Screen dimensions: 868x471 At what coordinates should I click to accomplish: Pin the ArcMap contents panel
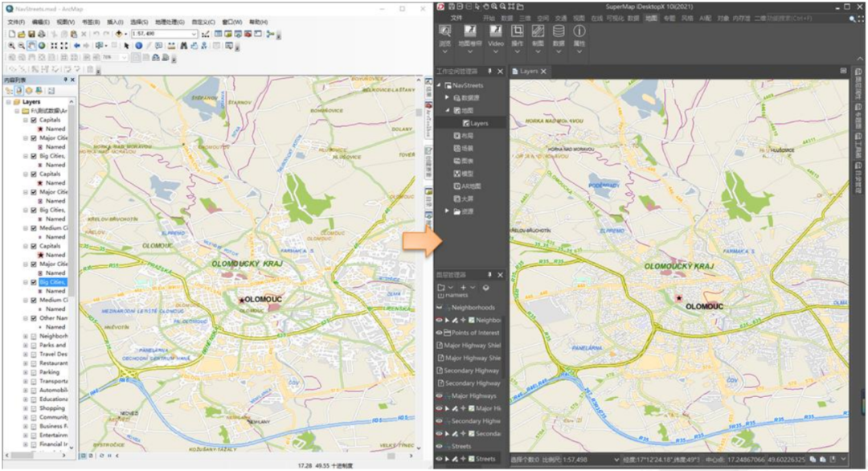[x=65, y=80]
